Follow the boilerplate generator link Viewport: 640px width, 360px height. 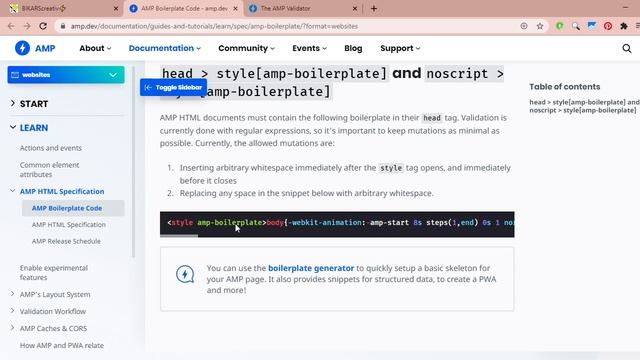[x=311, y=268]
